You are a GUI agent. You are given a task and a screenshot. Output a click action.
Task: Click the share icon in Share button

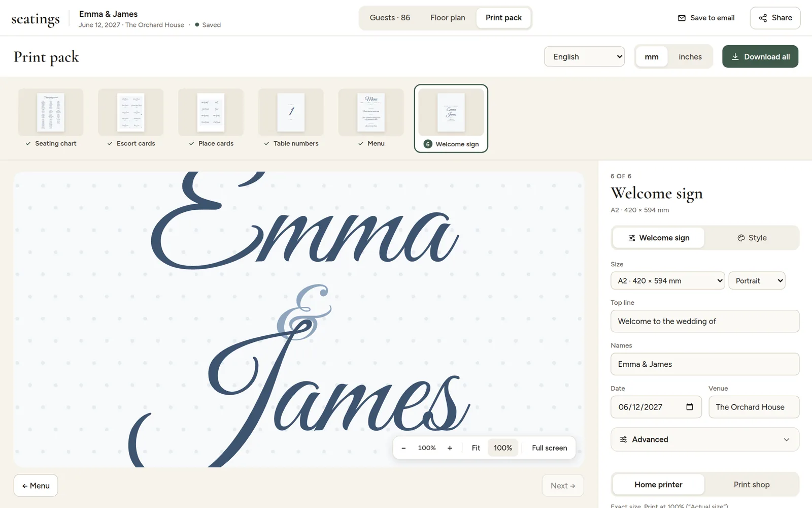[x=763, y=18]
